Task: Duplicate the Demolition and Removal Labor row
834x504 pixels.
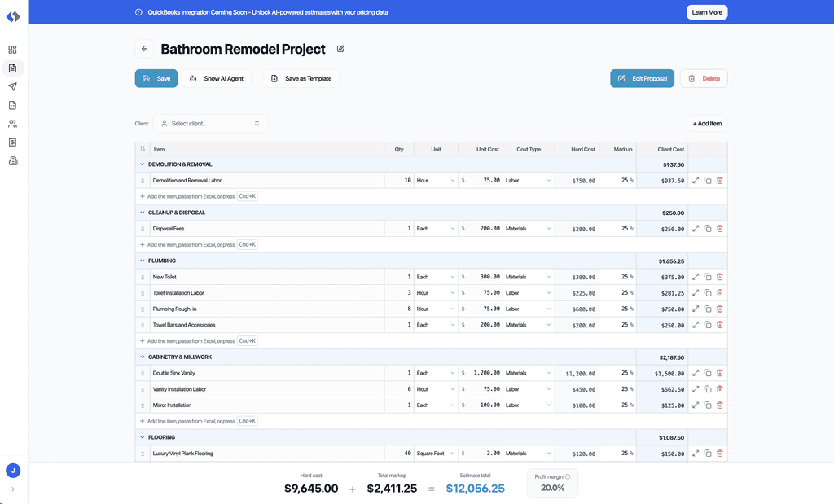Action: [x=708, y=180]
